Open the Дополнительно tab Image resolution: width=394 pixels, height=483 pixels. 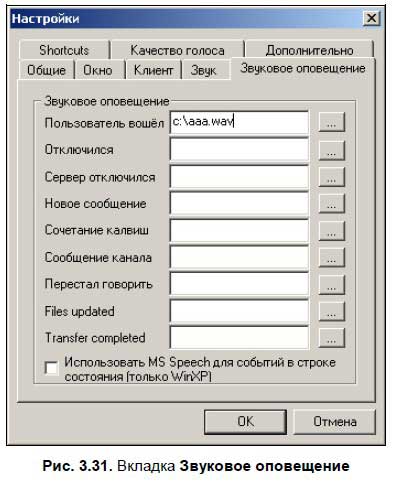tap(309, 50)
